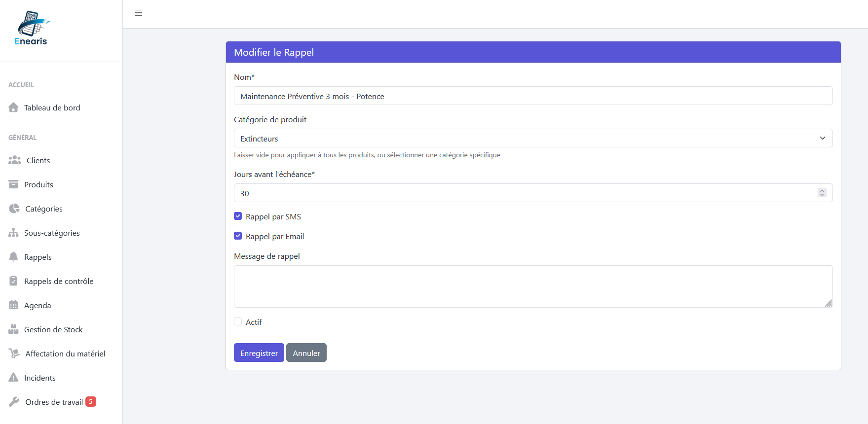
Task: Open Catégorie de produit dropdown showing Extincteurs
Action: click(x=533, y=138)
